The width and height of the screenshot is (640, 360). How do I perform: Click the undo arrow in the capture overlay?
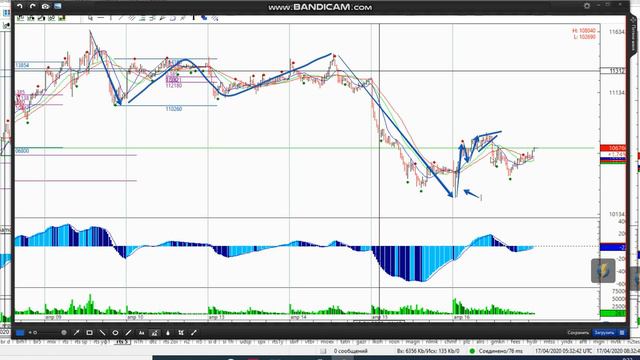click(x=20, y=6)
